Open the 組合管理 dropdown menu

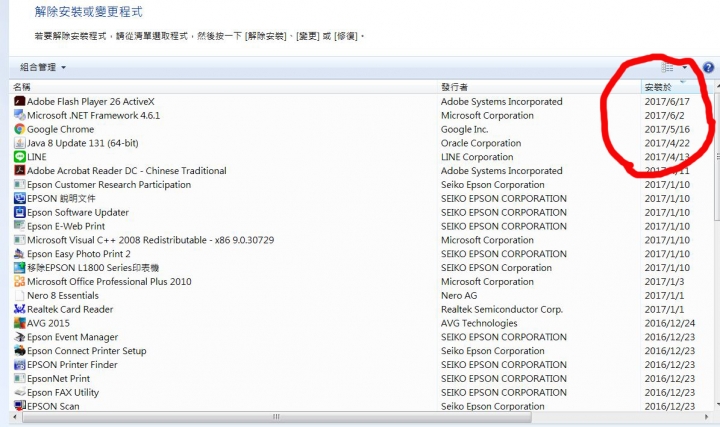click(43, 67)
